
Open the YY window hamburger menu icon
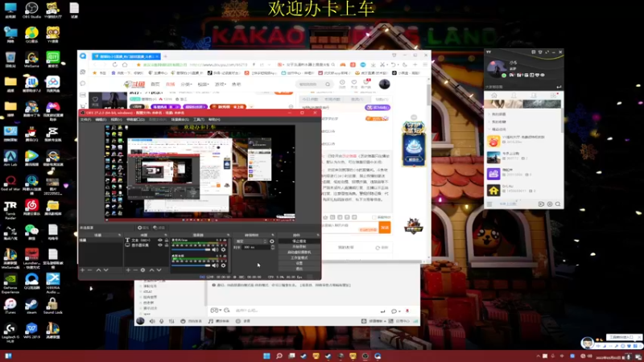click(489, 204)
